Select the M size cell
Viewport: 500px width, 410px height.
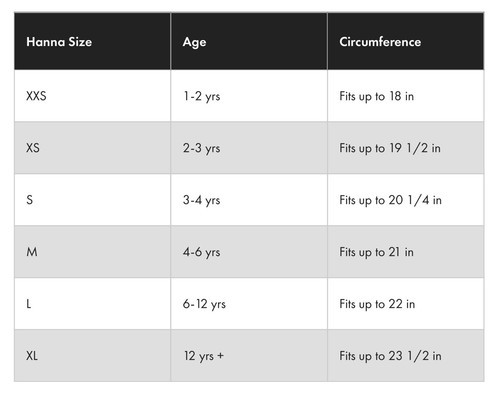(92, 252)
